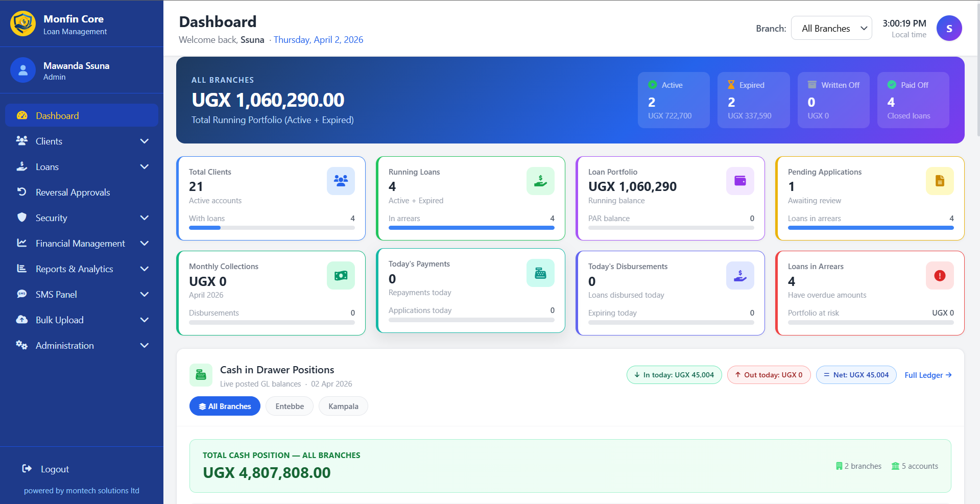Switch cash positions to Kampala branch

coord(343,406)
